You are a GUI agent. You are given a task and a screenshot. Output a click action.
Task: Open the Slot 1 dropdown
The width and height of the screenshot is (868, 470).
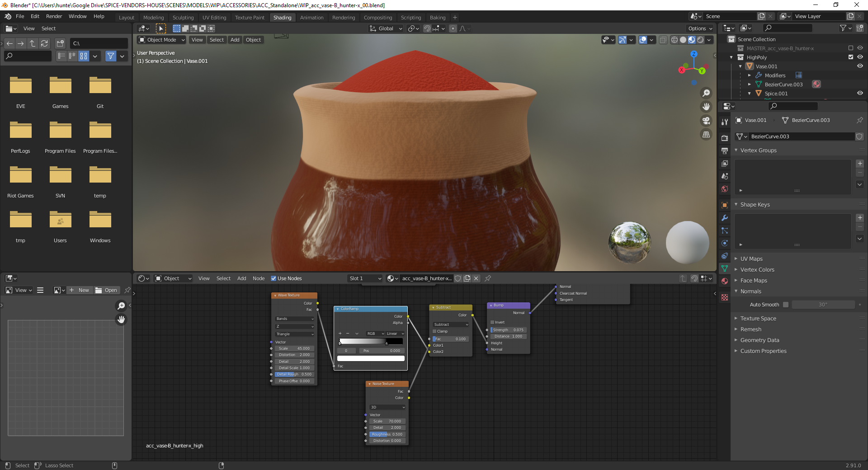365,278
